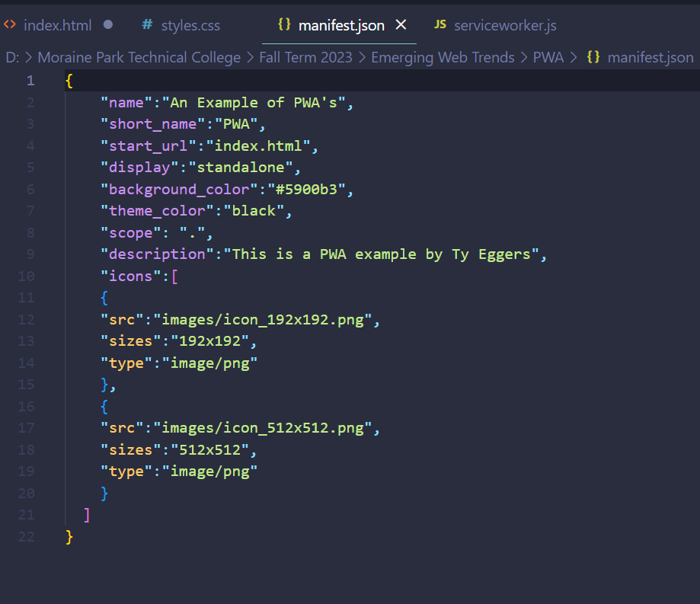The image size is (700, 604).
Task: Click line number 22 in gutter
Action: point(27,536)
